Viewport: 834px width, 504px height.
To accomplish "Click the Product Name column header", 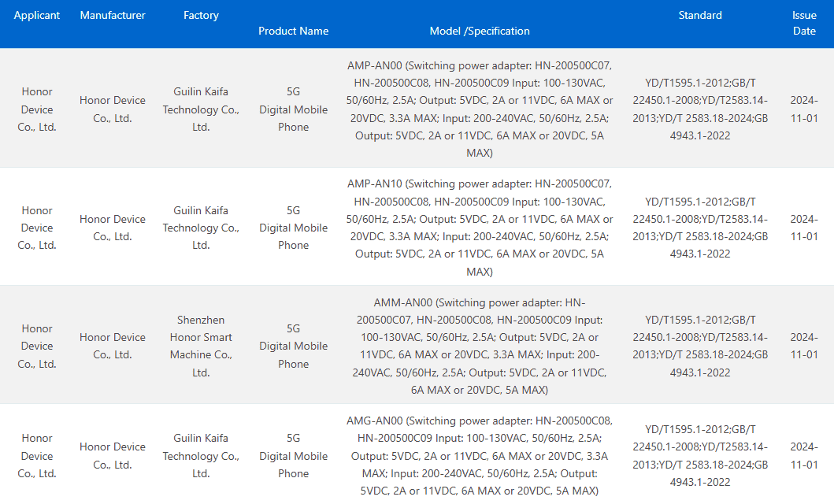I will tap(293, 31).
